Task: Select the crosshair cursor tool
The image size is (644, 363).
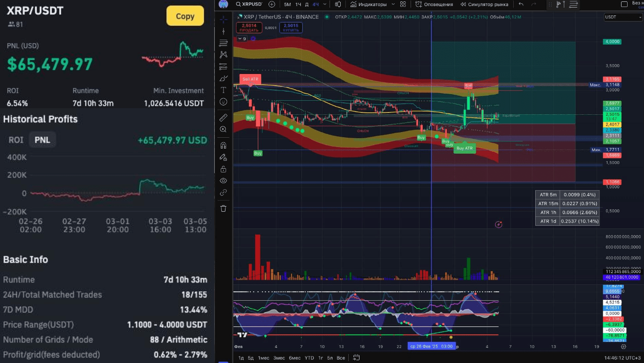Action: [x=224, y=19]
